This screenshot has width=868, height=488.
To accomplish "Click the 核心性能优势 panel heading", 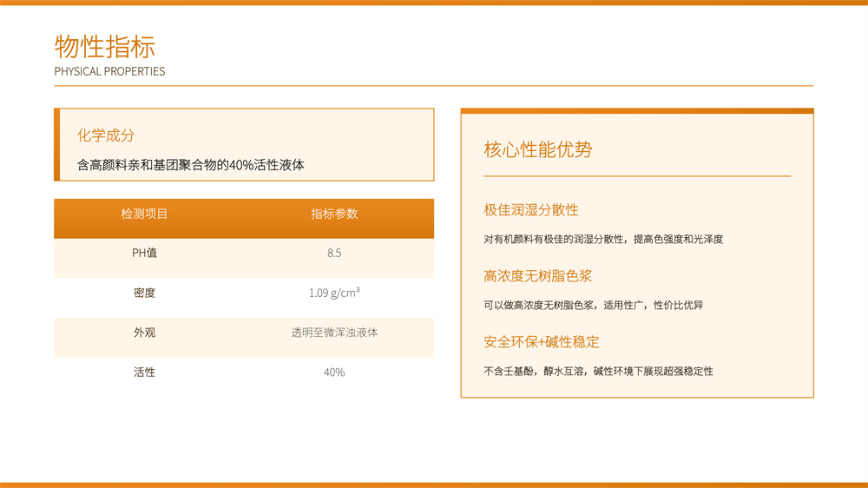I will 538,149.
